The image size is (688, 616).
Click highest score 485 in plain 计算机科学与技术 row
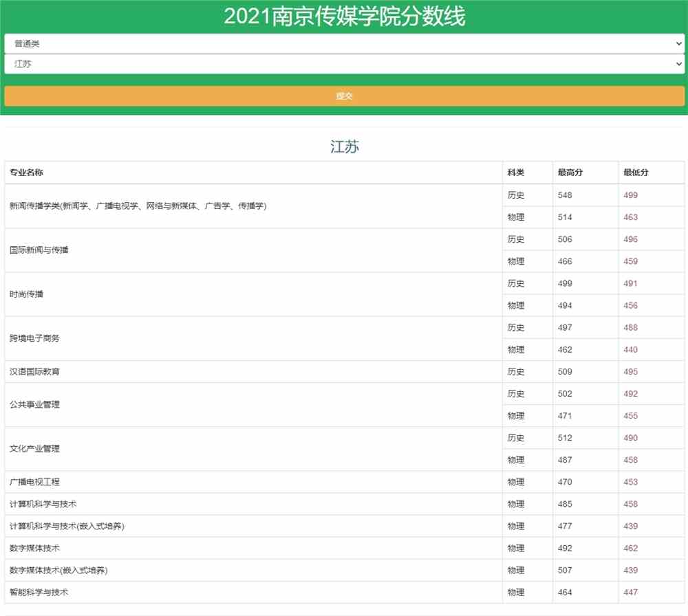[x=565, y=504]
